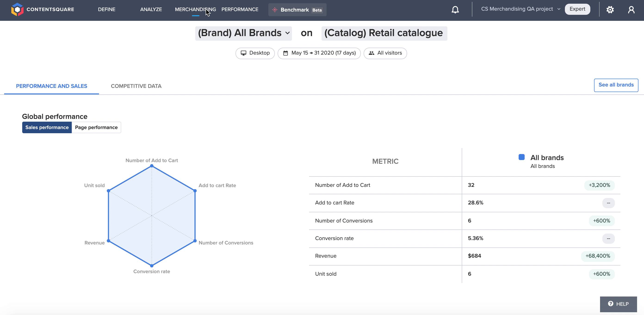The image size is (644, 315).
Task: Switch to COMPETITIVE DATA tab
Action: pyautogui.click(x=136, y=86)
